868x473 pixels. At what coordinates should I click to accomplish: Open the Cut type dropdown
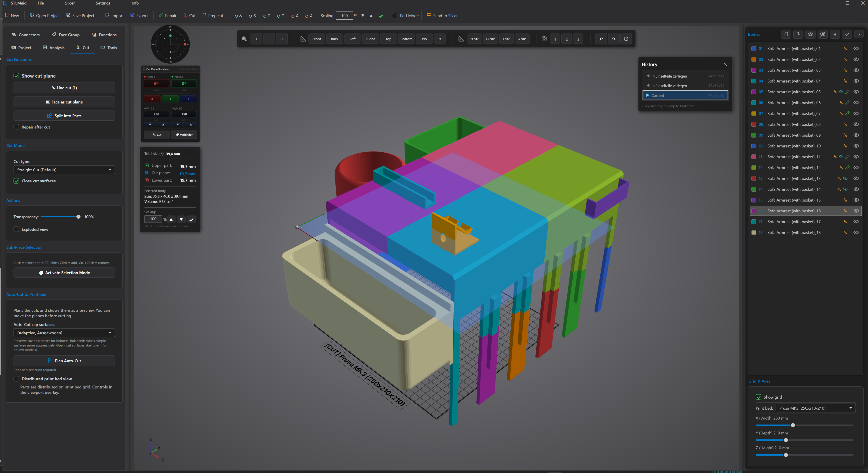64,170
